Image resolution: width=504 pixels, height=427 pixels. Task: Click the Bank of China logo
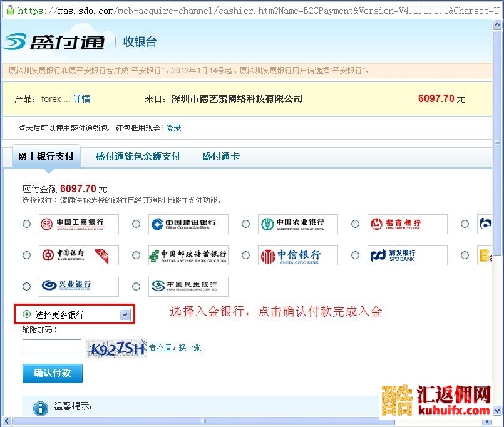pos(78,255)
